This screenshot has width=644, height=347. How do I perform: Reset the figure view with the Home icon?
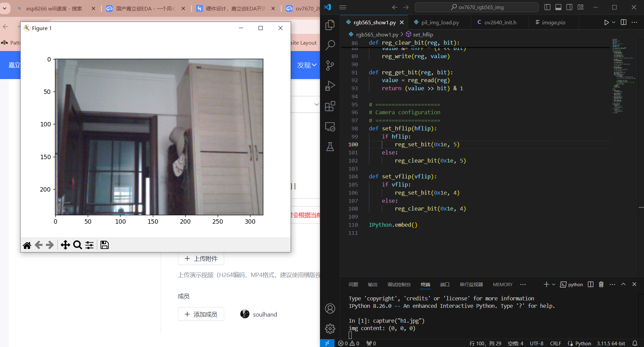(27, 245)
